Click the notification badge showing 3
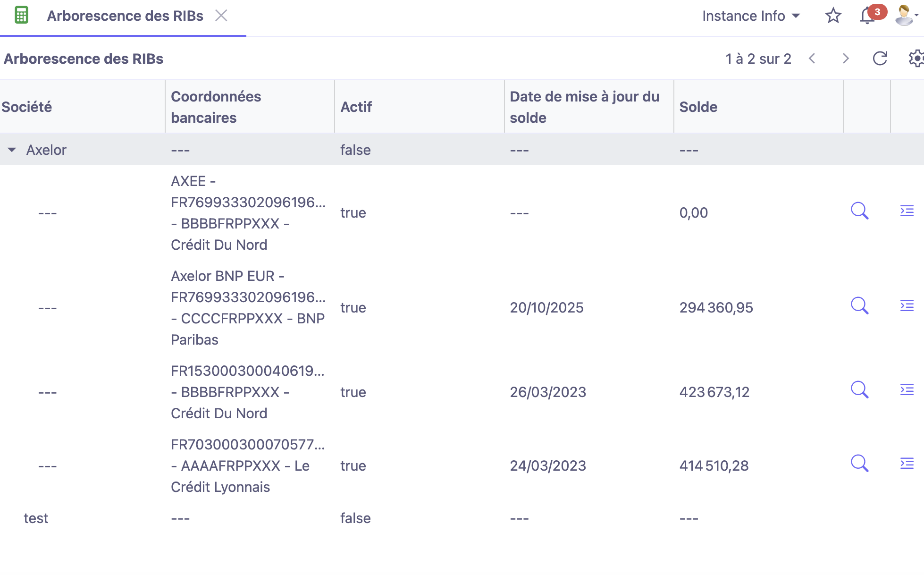Image resolution: width=924 pixels, height=575 pixels. 877,11
